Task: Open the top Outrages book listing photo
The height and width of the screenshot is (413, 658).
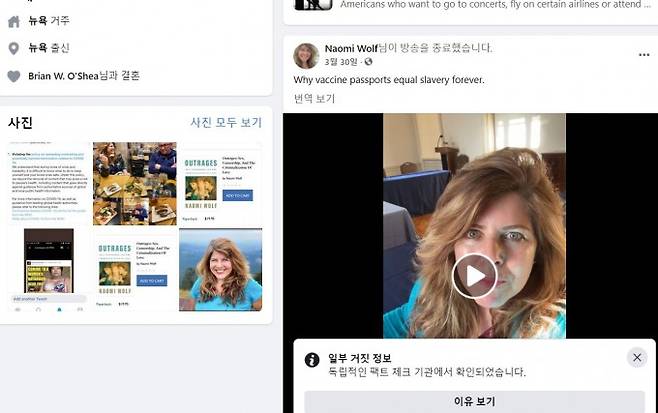Action: pos(220,183)
